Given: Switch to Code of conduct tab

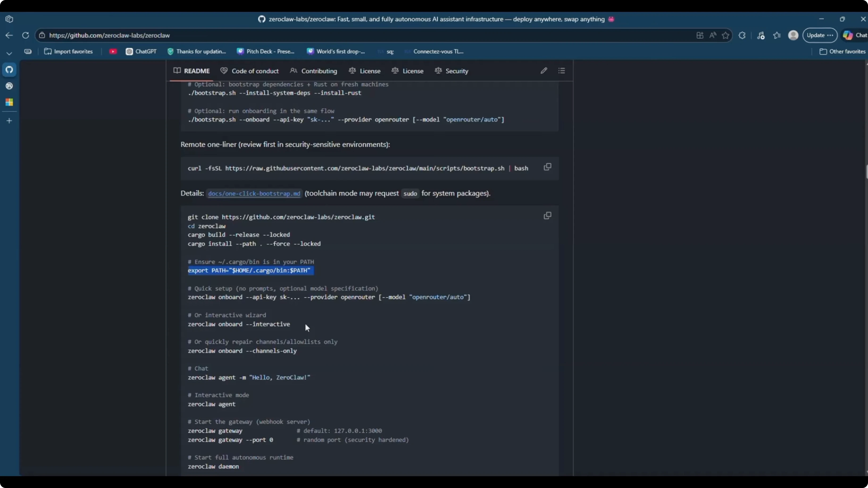Looking at the screenshot, I should click(x=250, y=71).
